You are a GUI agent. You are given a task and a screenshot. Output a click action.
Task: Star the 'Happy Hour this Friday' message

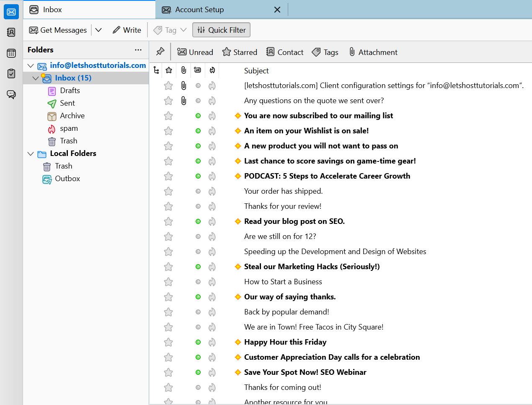(168, 342)
